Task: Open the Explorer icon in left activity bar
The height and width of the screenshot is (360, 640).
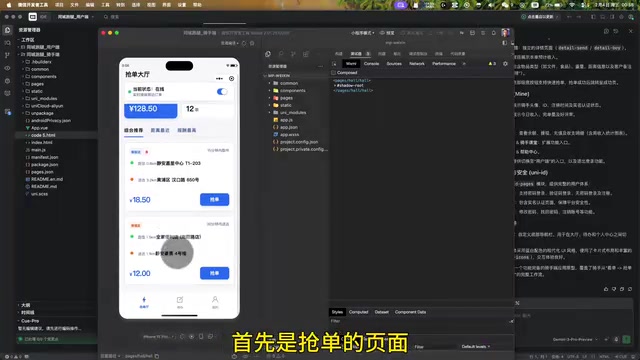Action: click(x=7, y=30)
